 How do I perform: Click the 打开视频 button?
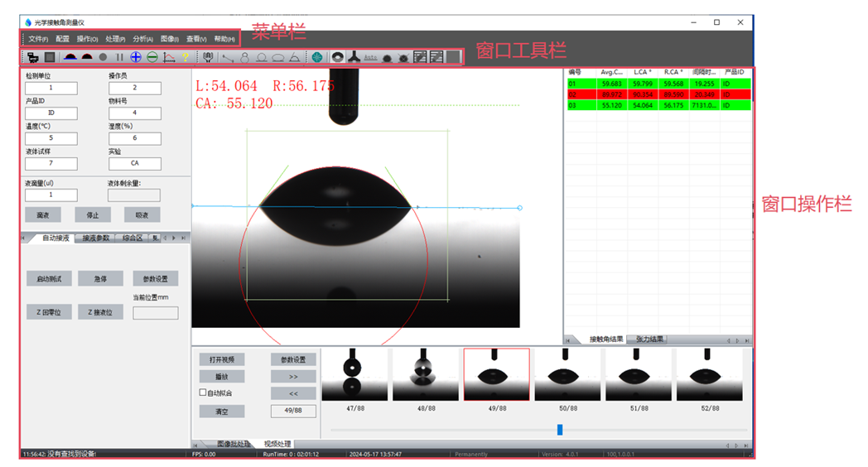click(221, 359)
